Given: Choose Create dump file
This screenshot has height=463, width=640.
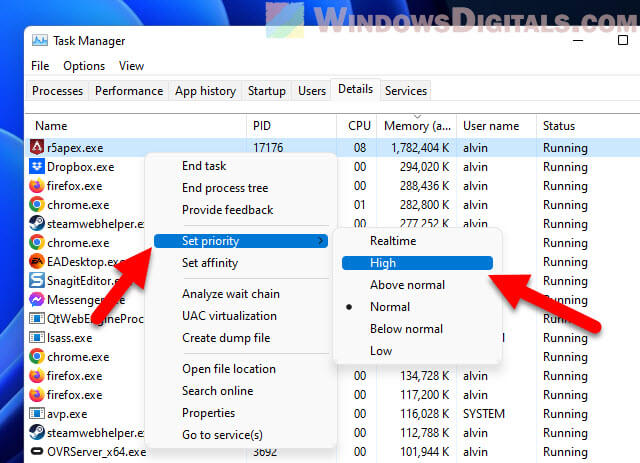Looking at the screenshot, I should click(x=241, y=338).
